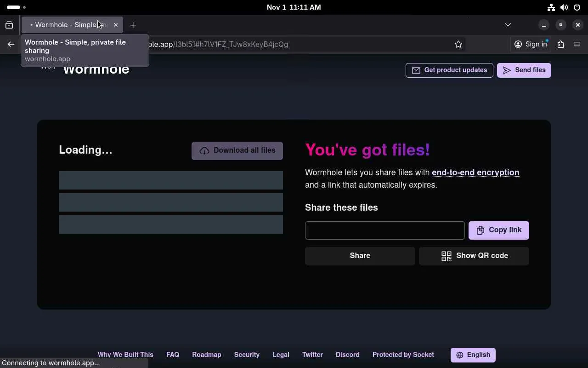Click the copy icon on Copy link

point(481,230)
